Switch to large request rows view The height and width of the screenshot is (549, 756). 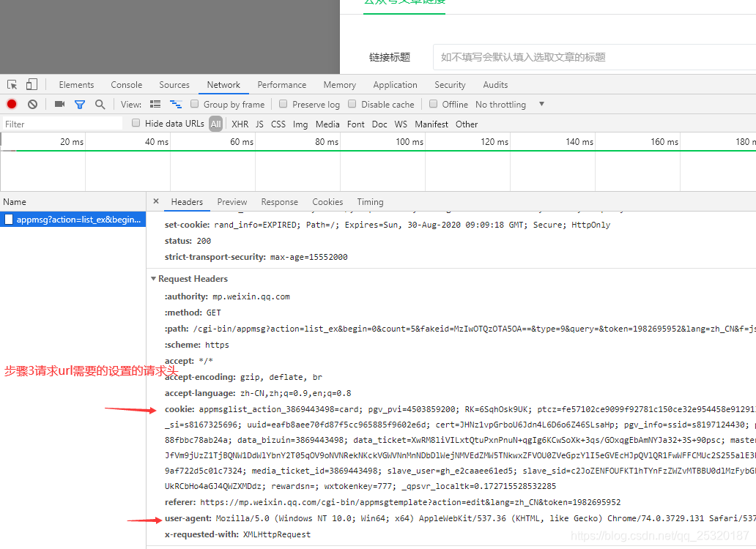155,104
